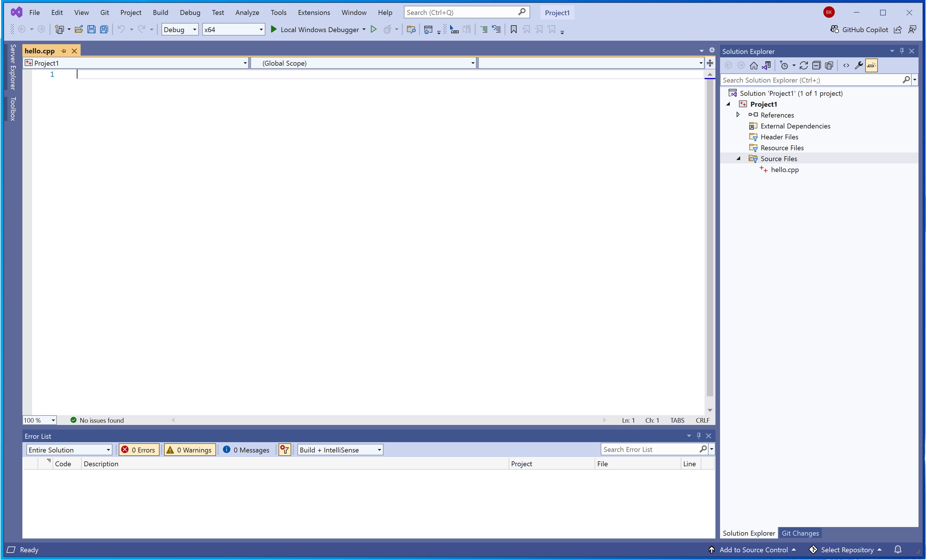Toggle the bookmark icon in toolbar
The height and width of the screenshot is (560, 926).
[513, 29]
